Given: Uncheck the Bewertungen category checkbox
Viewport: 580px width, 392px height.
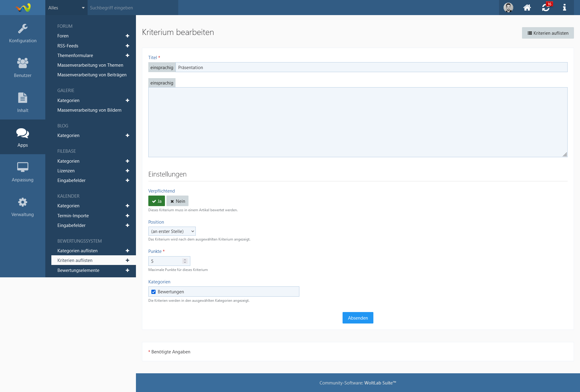Looking at the screenshot, I should (153, 292).
